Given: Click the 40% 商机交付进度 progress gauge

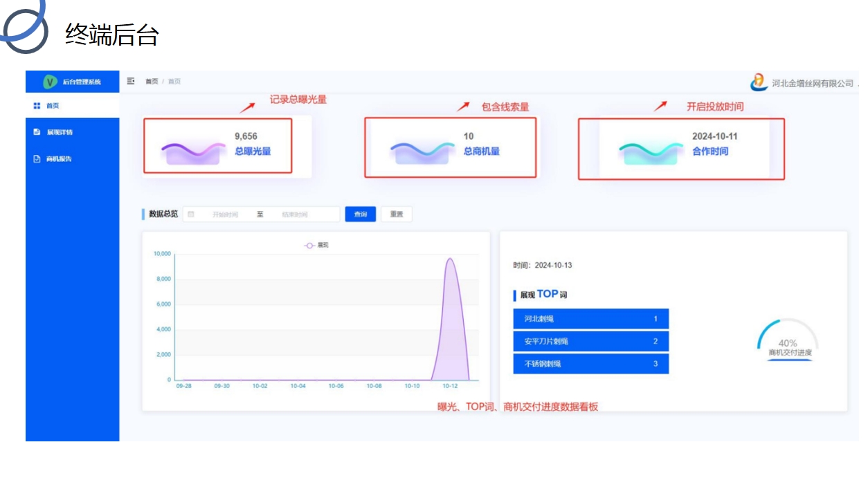Looking at the screenshot, I should pyautogui.click(x=788, y=340).
